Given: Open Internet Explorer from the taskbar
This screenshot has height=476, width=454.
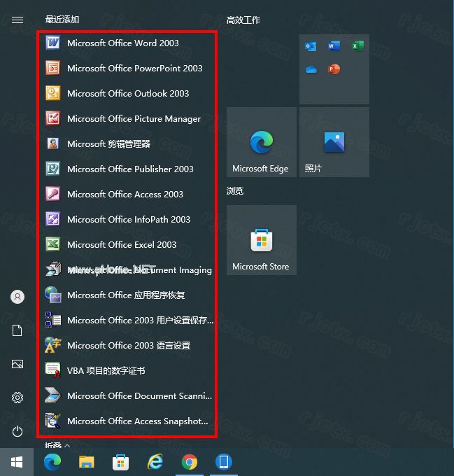Looking at the screenshot, I should pos(155,462).
